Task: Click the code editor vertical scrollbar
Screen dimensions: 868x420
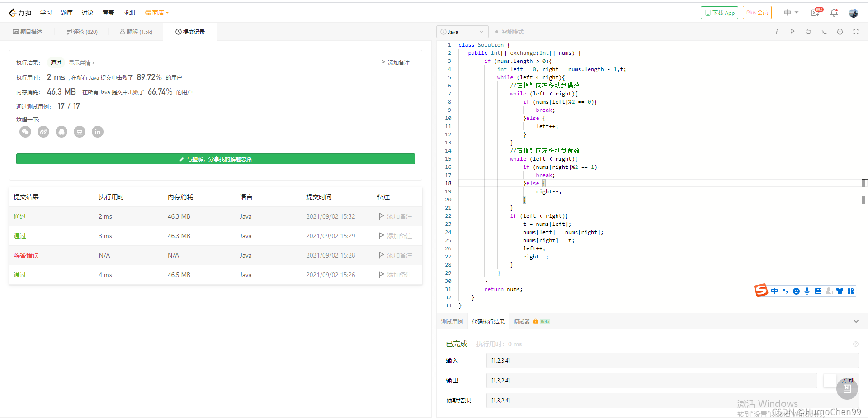Action: pyautogui.click(x=864, y=177)
